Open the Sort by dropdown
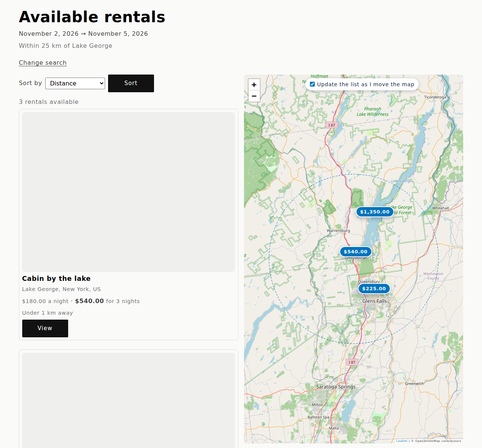 tap(75, 83)
